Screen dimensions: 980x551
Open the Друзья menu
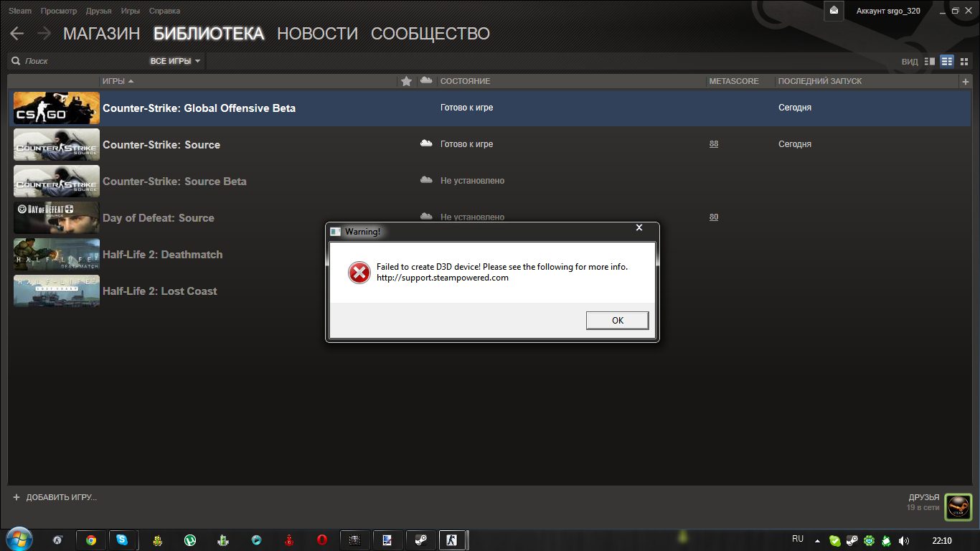tap(98, 11)
